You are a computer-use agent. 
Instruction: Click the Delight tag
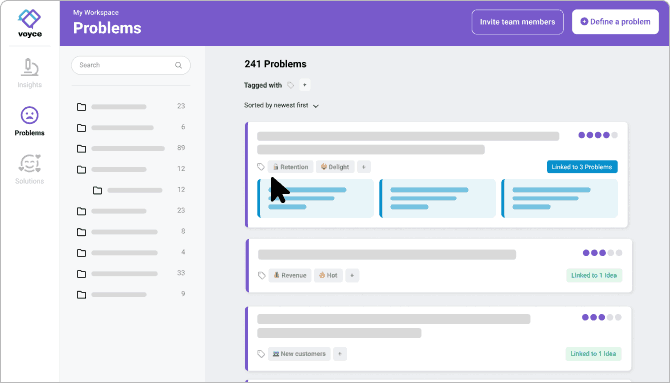pos(335,167)
